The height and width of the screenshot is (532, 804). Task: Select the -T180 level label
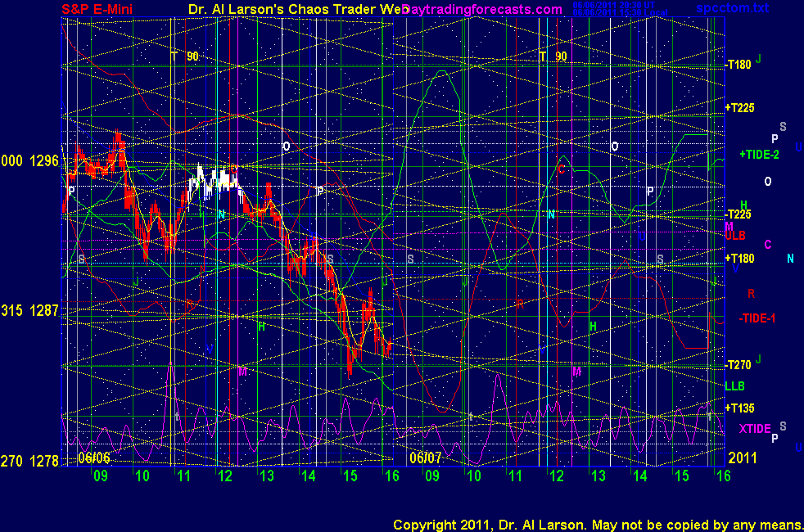pyautogui.click(x=739, y=65)
